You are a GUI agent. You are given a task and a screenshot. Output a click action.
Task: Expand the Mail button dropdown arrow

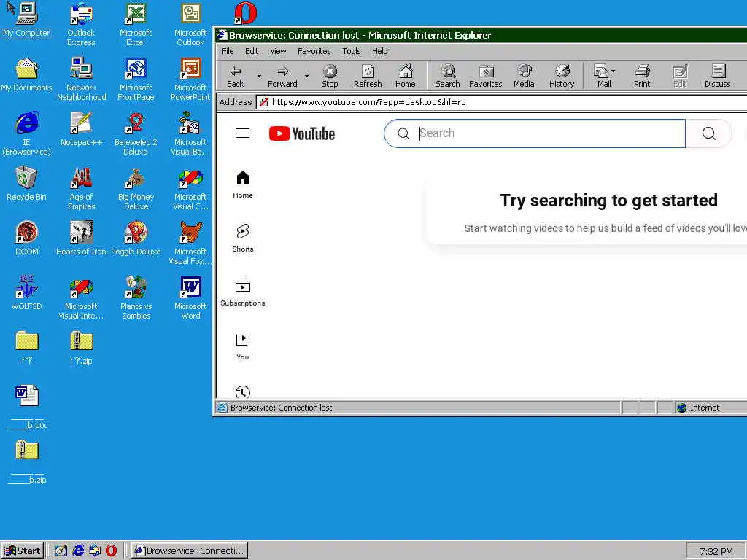pyautogui.click(x=614, y=71)
